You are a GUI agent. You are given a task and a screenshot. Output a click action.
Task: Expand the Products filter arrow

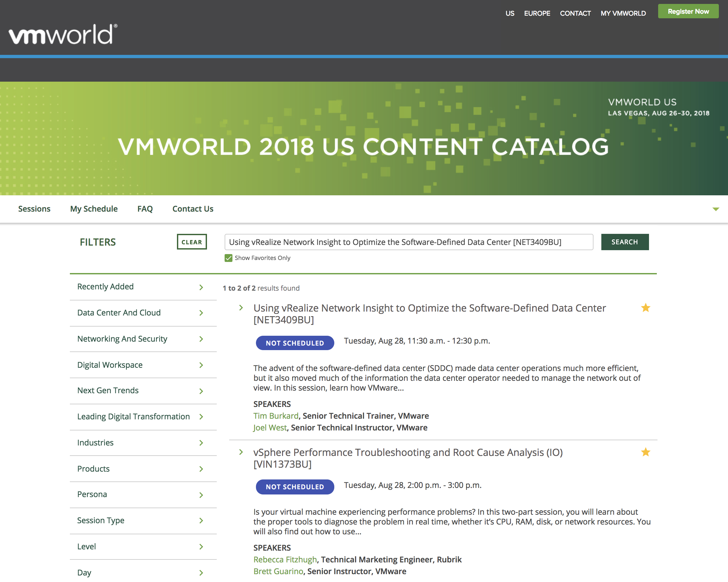point(201,469)
